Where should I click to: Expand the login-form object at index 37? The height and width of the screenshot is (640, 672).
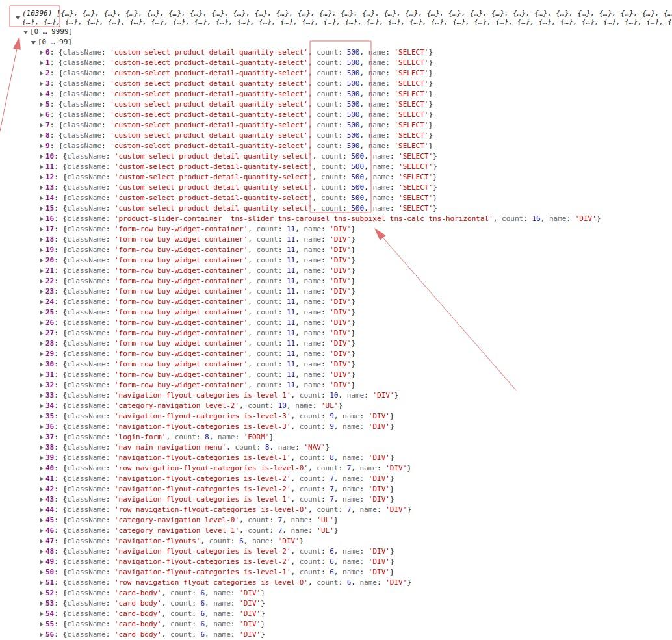point(41,437)
